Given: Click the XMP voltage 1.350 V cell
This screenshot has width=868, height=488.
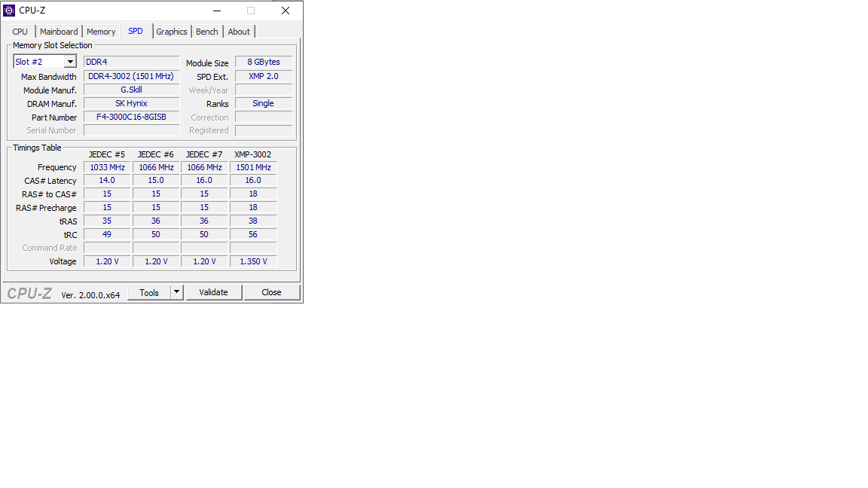Looking at the screenshot, I should click(x=253, y=261).
